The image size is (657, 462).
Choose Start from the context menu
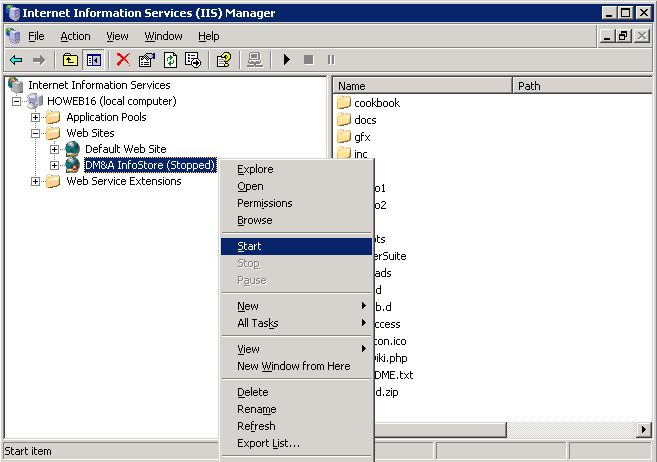point(296,246)
